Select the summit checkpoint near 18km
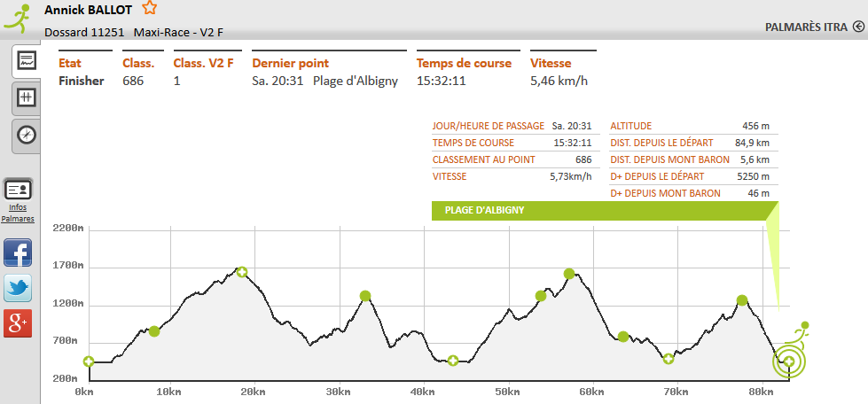The height and width of the screenshot is (404, 868). tap(241, 272)
